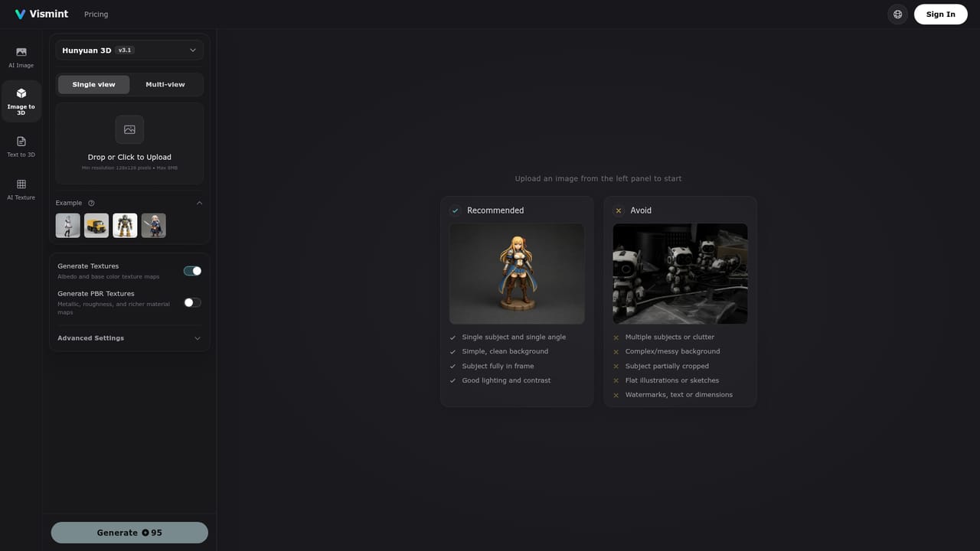This screenshot has height=551, width=980.
Task: Click the Recommended checkmark badge
Action: click(456, 210)
